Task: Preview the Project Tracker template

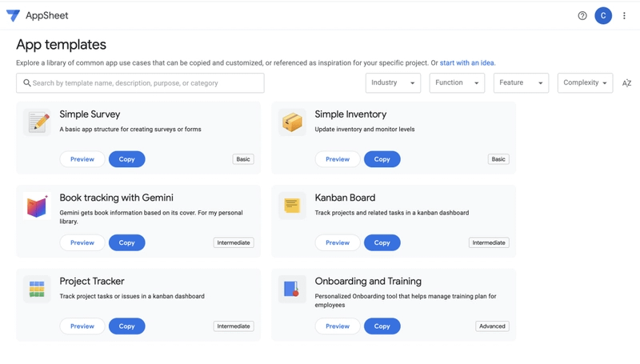Action: click(x=82, y=326)
